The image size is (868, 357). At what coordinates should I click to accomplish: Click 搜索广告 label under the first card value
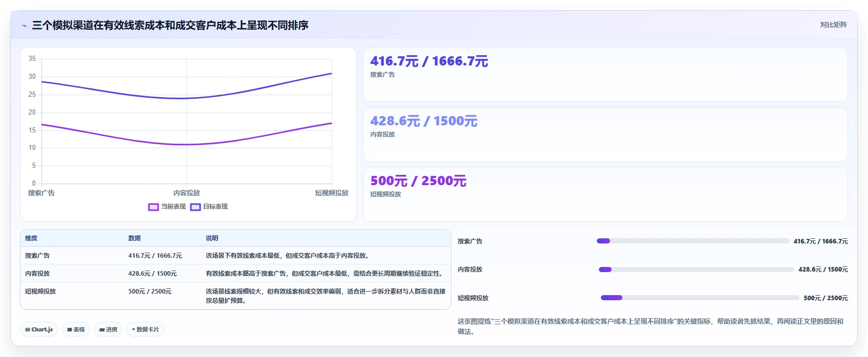[x=382, y=75]
